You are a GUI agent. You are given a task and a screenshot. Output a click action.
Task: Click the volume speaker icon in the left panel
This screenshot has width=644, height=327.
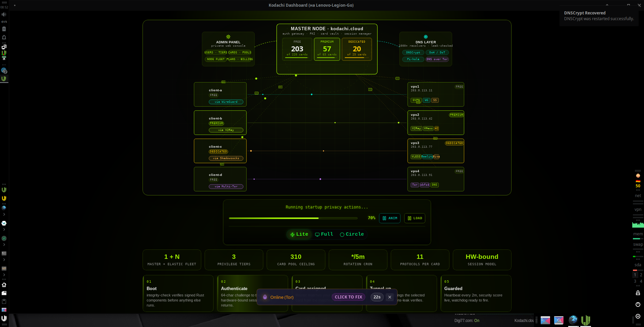4,14
